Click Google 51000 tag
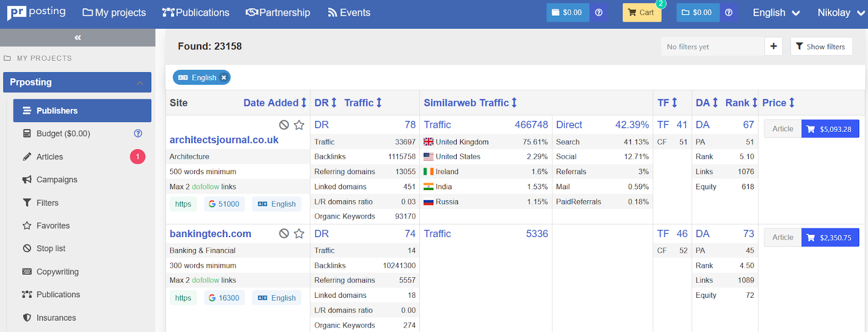 point(224,204)
